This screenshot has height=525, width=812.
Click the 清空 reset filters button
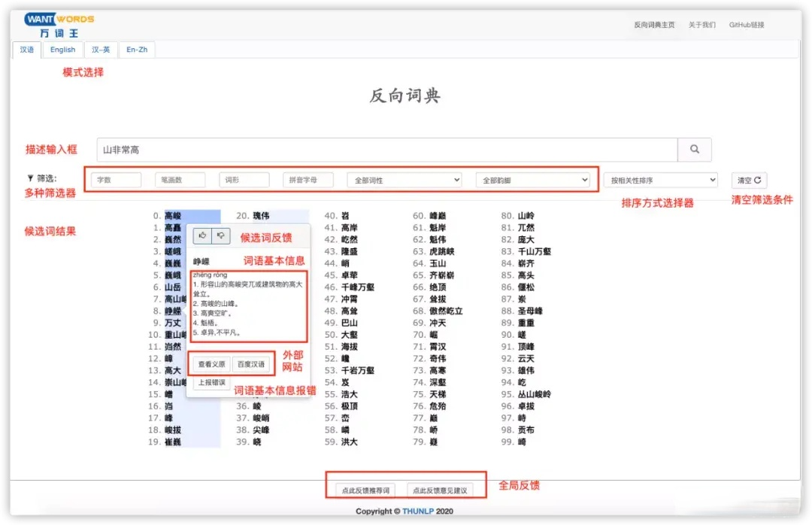[x=749, y=180]
